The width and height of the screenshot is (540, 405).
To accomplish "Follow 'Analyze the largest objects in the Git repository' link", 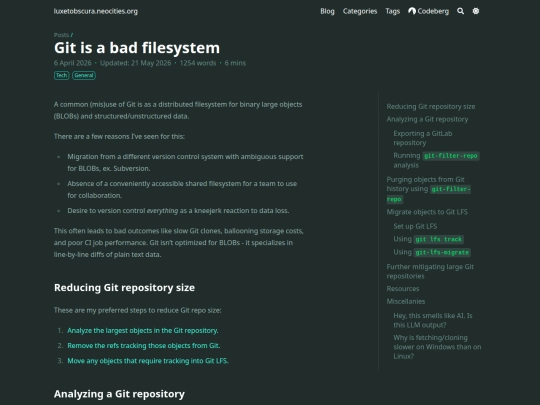I will coord(143,331).
